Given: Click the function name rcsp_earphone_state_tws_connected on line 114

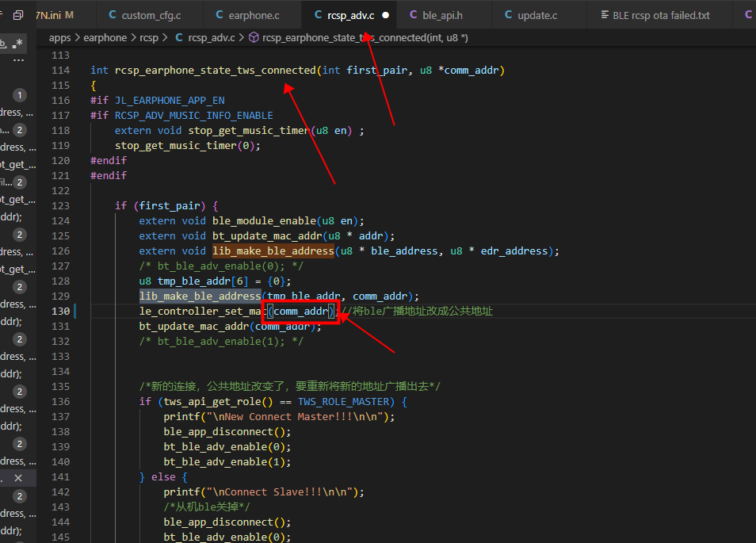Looking at the screenshot, I should coord(216,71).
